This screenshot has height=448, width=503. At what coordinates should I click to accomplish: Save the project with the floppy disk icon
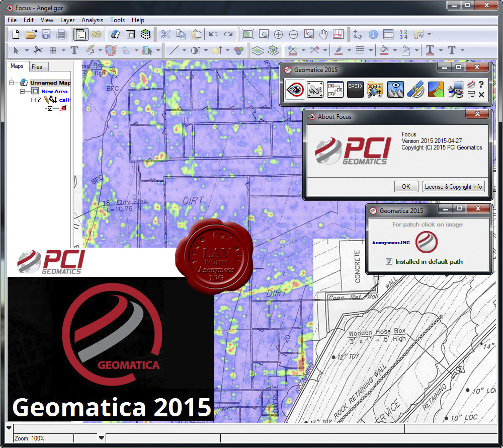46,34
